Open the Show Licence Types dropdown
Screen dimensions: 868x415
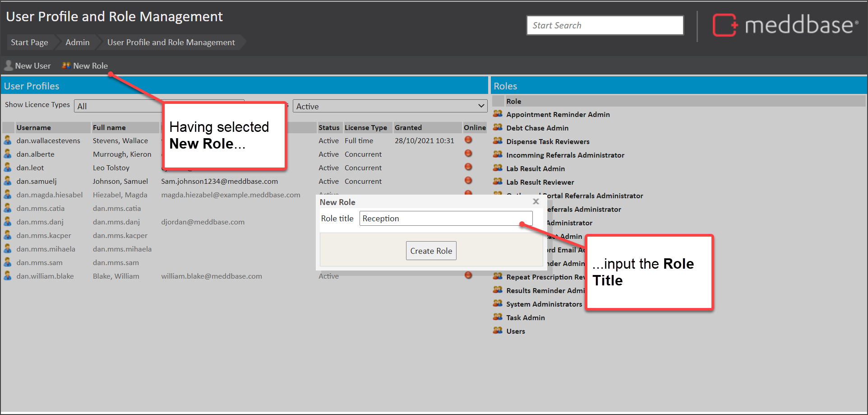pyautogui.click(x=118, y=106)
